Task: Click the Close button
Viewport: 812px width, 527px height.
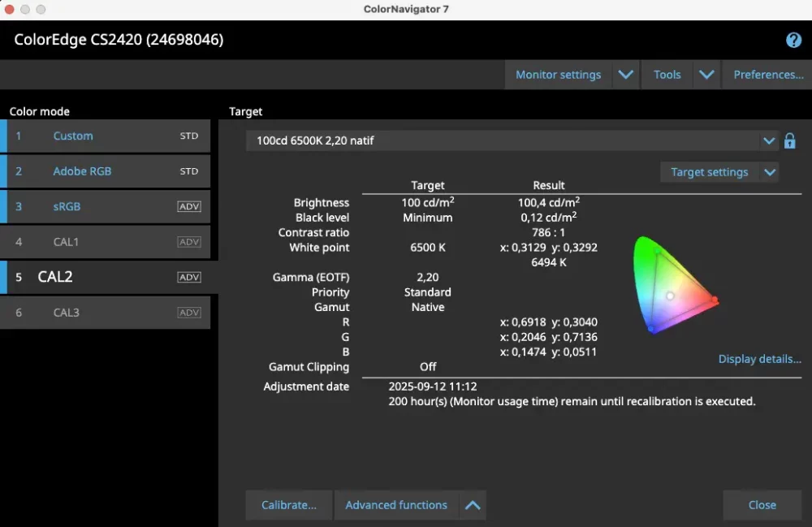Action: [762, 505]
